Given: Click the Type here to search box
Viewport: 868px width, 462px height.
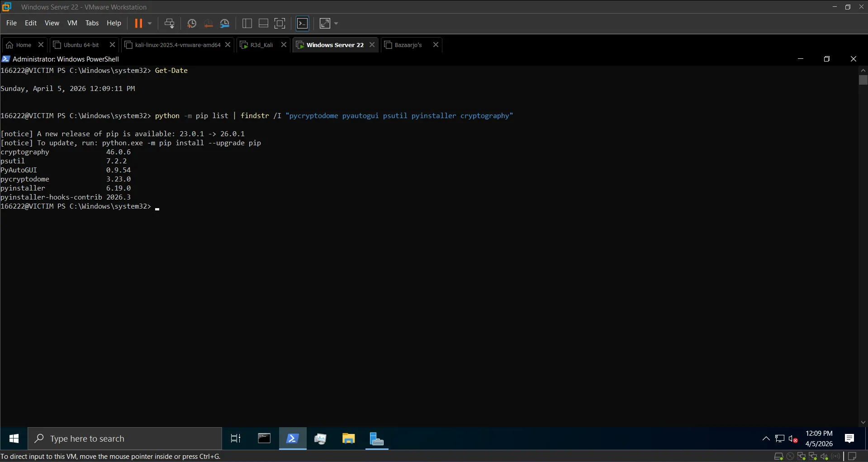Looking at the screenshot, I should click(x=125, y=438).
